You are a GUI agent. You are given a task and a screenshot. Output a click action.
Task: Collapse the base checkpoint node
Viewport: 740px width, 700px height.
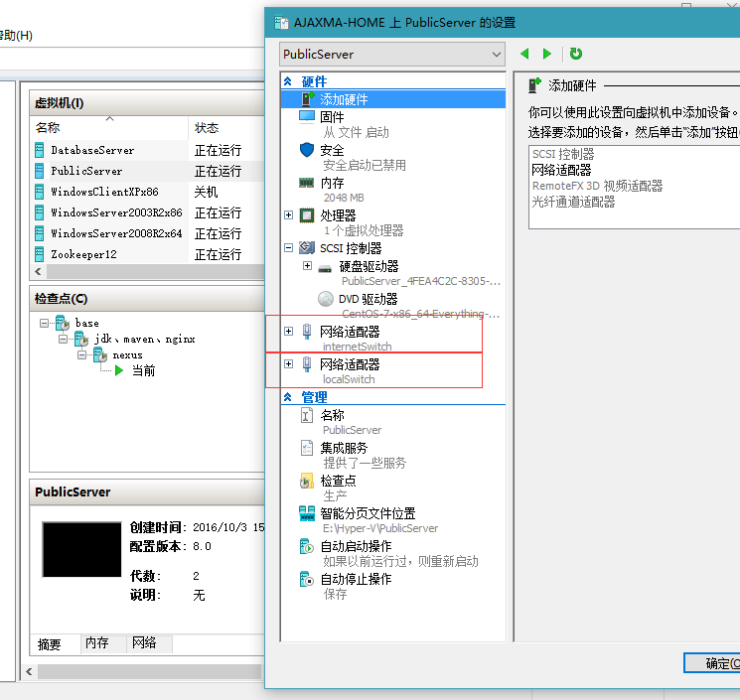click(44, 323)
